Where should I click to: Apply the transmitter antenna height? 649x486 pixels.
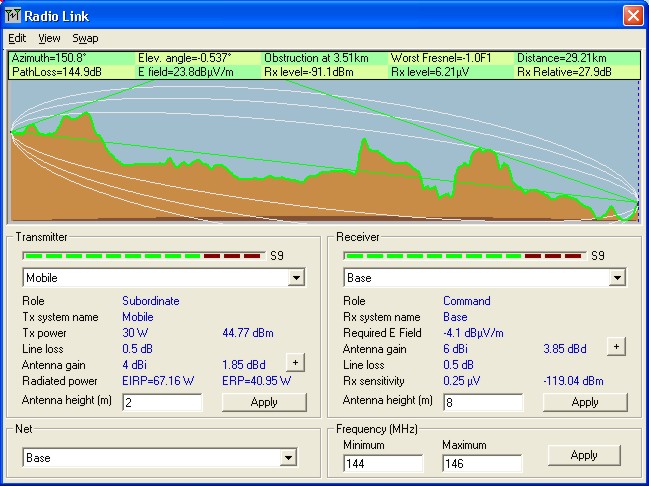click(x=264, y=402)
